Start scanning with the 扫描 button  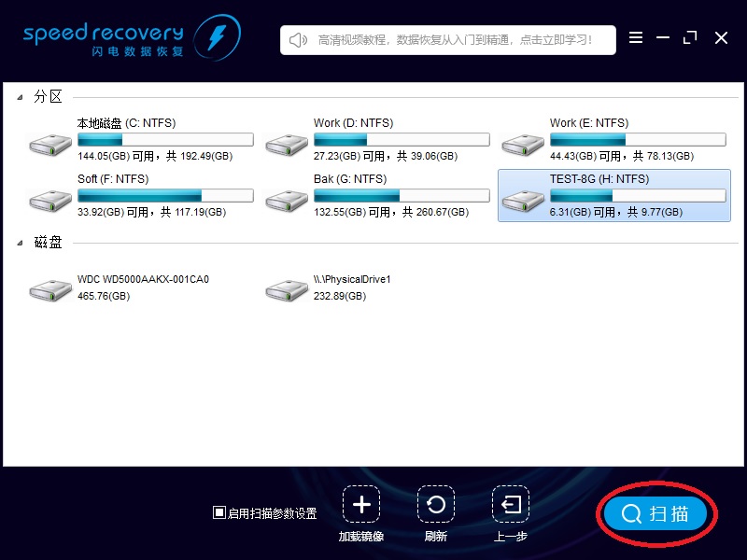(x=655, y=514)
